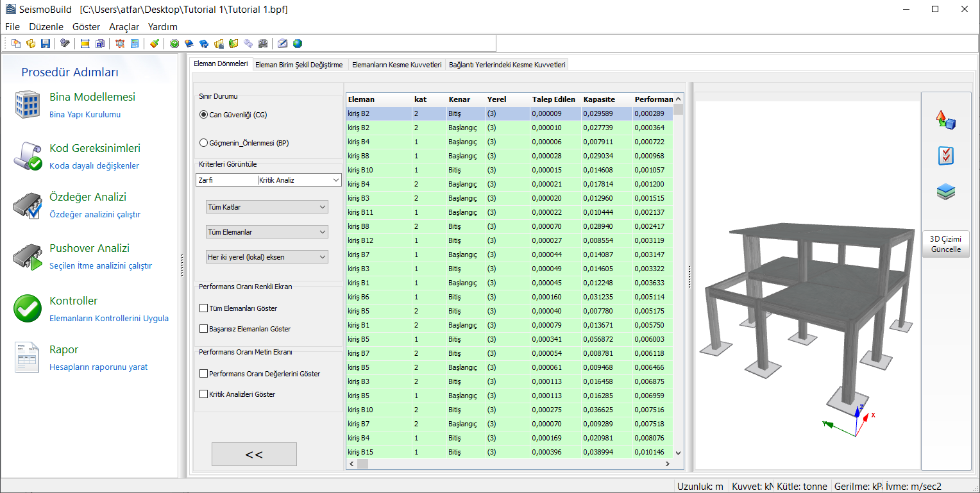Click the stacked layers icon
The height and width of the screenshot is (493, 980).
coord(946,192)
